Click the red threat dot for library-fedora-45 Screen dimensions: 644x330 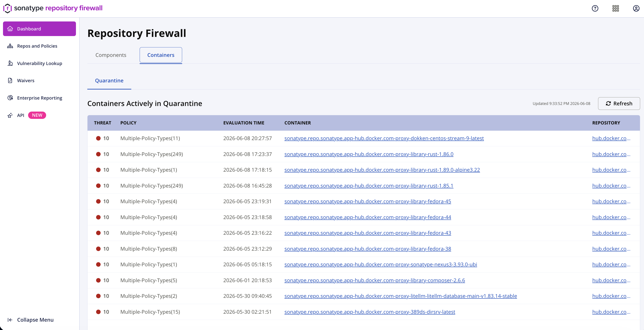tap(98, 201)
